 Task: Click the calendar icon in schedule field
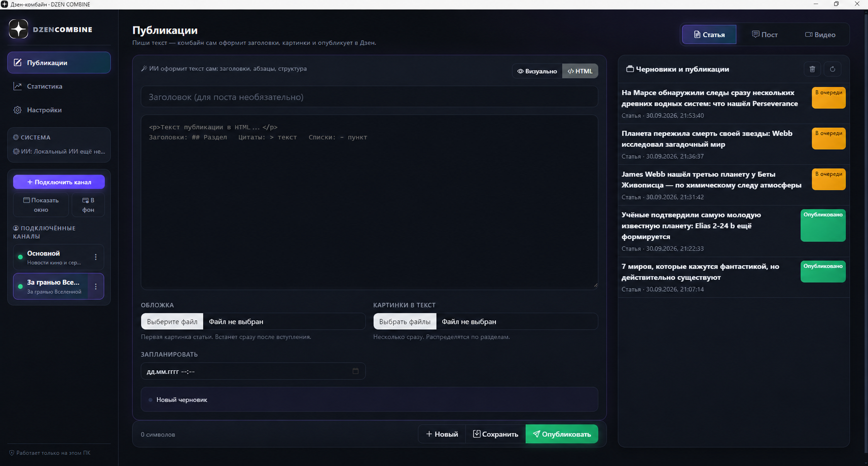click(355, 371)
